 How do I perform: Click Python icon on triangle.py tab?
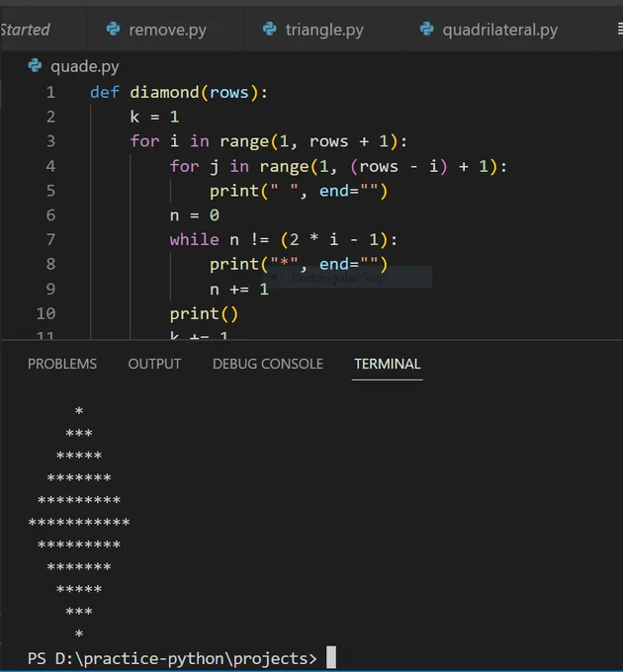270,29
